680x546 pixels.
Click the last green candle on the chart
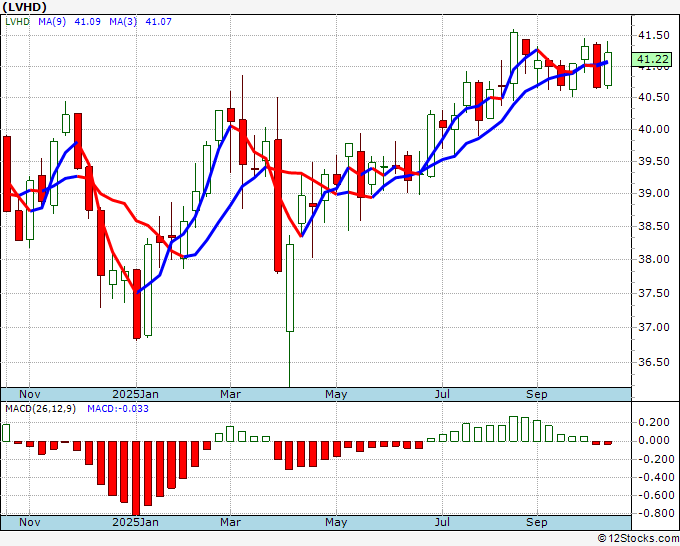(608, 69)
